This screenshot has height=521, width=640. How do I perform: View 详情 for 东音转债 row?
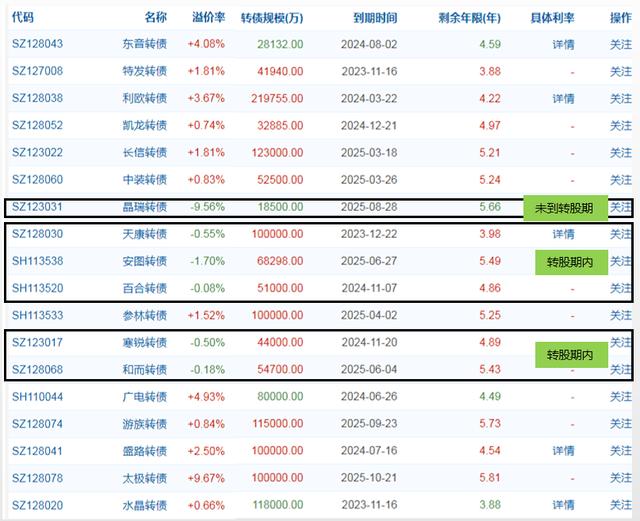(x=563, y=44)
